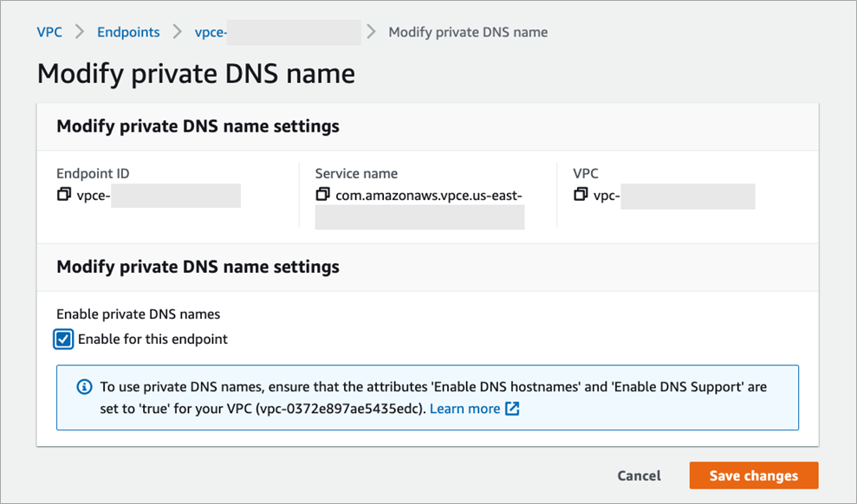This screenshot has width=857, height=504.
Task: Click the Modify private DNS name breadcrumb
Action: (x=468, y=32)
